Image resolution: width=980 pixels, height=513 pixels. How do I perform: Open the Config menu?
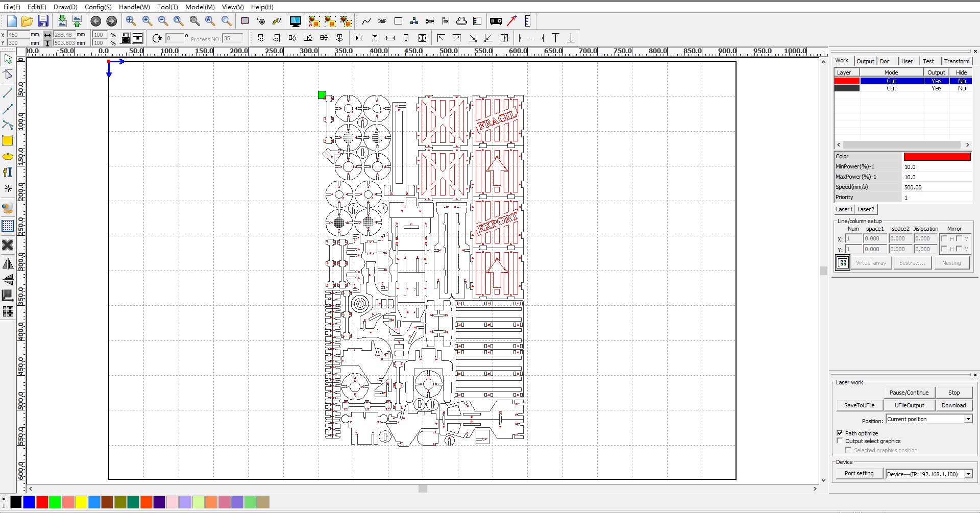(x=98, y=7)
